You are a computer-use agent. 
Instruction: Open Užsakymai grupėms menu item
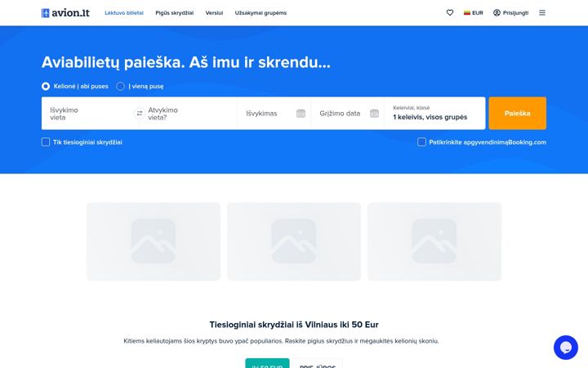pyautogui.click(x=261, y=13)
